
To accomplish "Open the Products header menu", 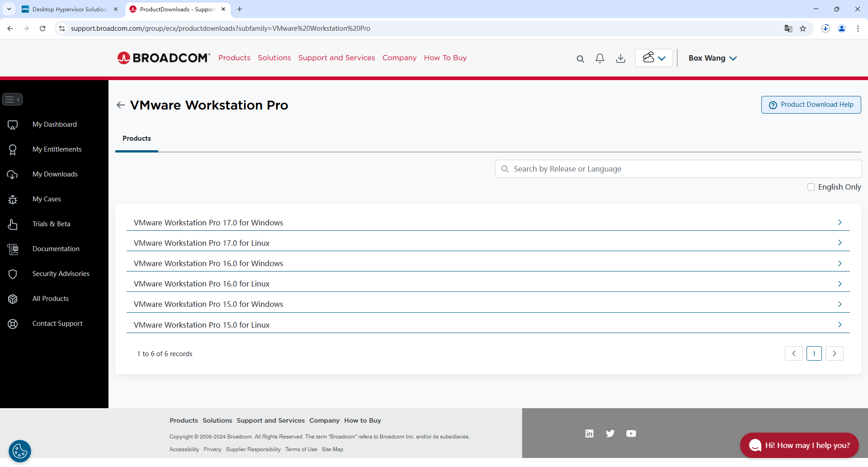I will (x=234, y=58).
